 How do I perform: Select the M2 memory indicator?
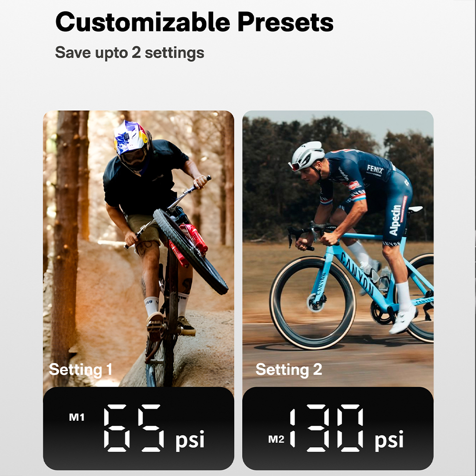tap(276, 439)
